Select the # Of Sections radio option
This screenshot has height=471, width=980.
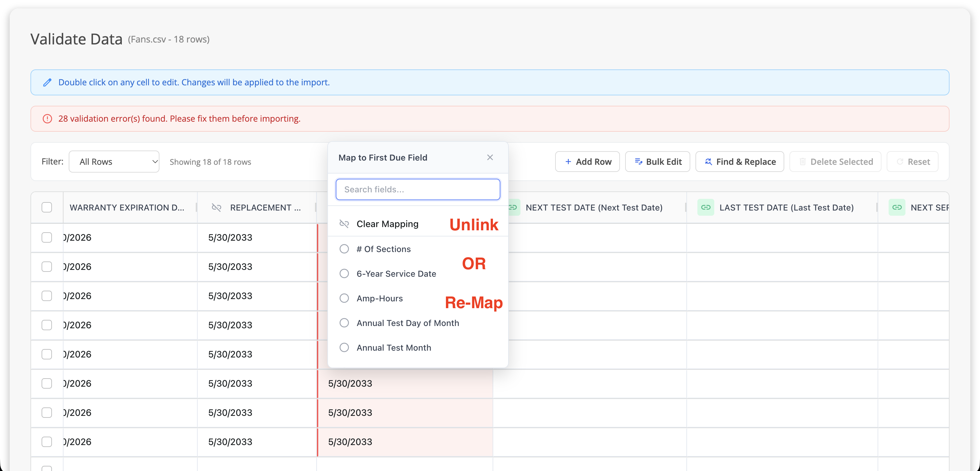click(344, 249)
